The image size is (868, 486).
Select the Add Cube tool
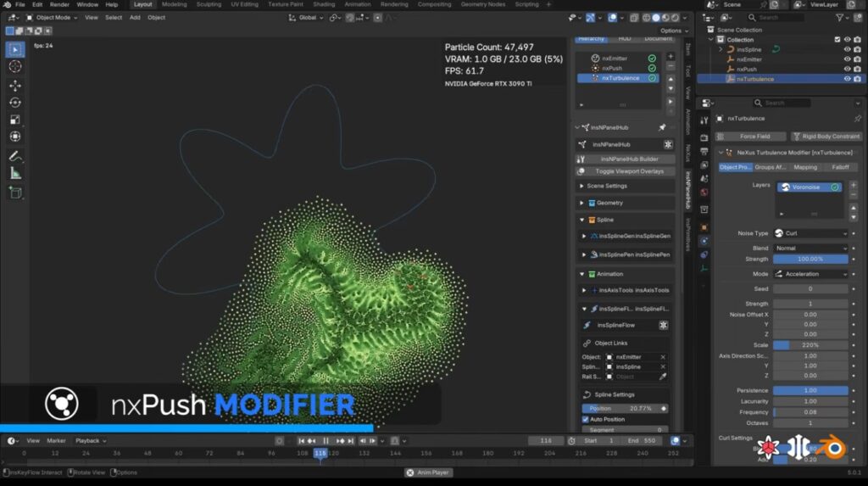click(15, 193)
